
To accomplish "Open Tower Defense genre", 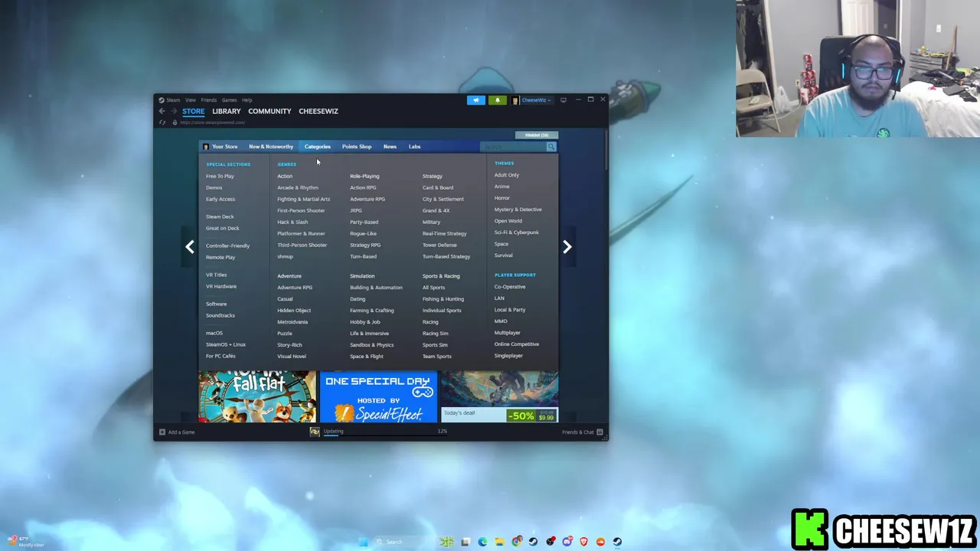I will [439, 245].
